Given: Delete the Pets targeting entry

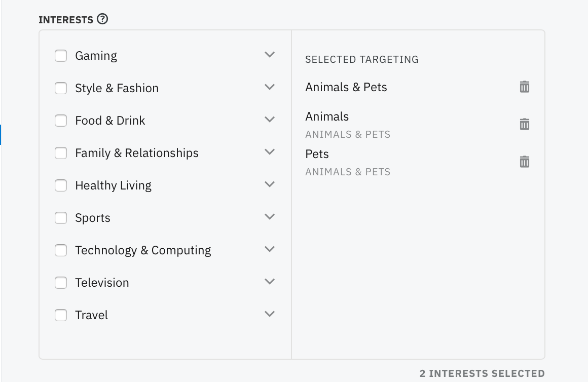Looking at the screenshot, I should pos(525,162).
